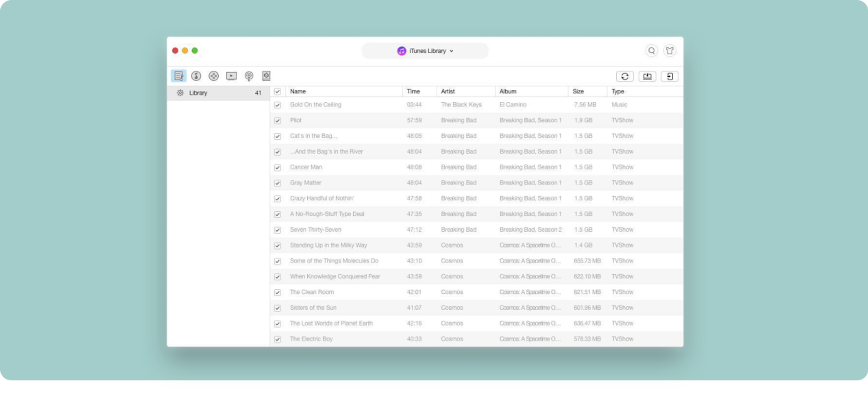Click the send to device icon

pyautogui.click(x=670, y=76)
